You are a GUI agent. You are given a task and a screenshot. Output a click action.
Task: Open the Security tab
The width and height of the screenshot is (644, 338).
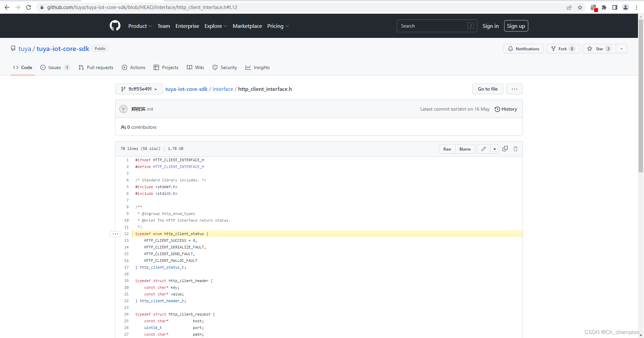point(225,67)
